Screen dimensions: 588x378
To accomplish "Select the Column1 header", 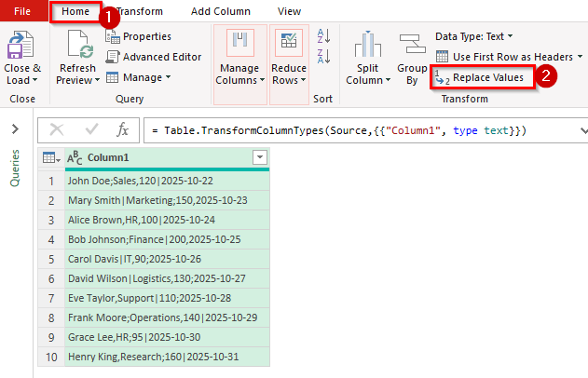I will [167, 157].
